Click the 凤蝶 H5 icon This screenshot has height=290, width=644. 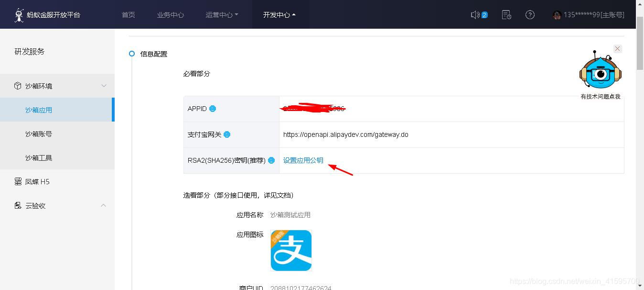click(18, 181)
